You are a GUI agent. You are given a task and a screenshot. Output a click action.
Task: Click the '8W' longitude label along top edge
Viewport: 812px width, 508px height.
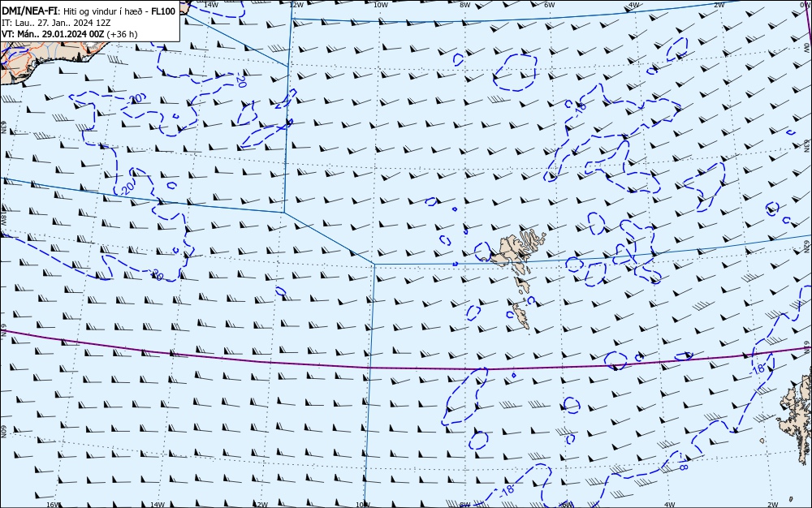click(465, 5)
